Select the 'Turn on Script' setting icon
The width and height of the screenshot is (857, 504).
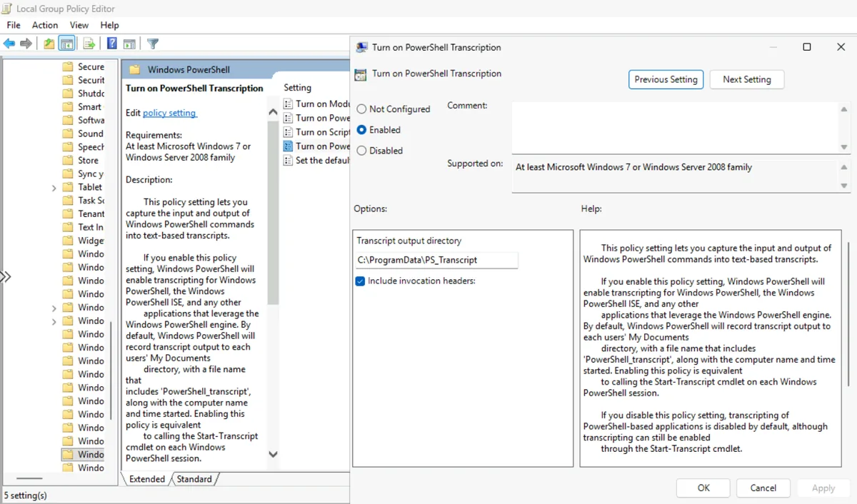pyautogui.click(x=289, y=132)
